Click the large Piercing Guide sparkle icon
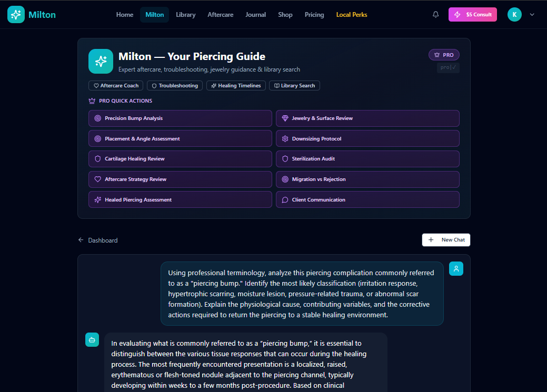 [x=101, y=62]
